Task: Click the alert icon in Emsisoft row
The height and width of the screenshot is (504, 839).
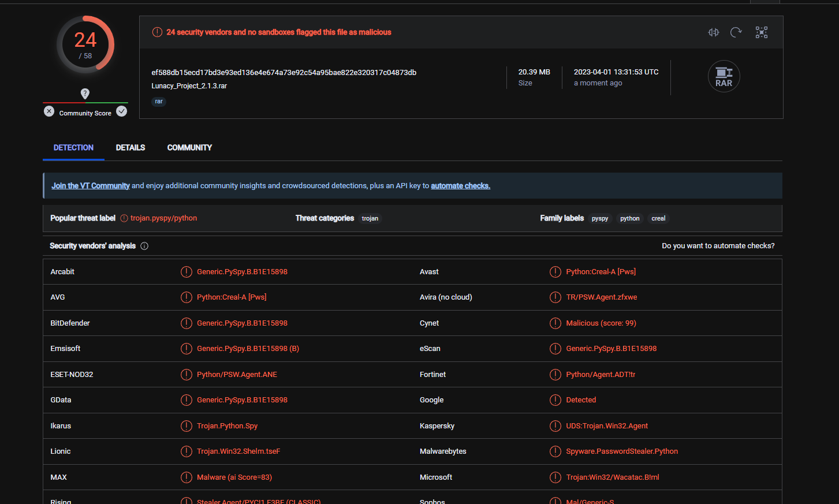Action: [187, 349]
